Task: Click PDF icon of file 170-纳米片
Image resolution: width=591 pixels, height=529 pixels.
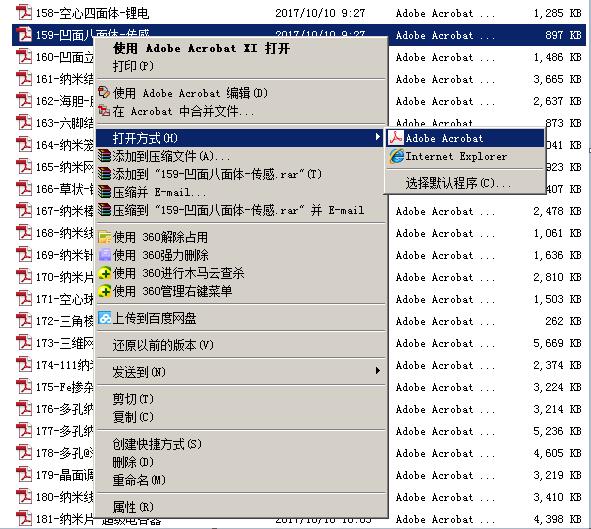Action: pyautogui.click(x=24, y=277)
